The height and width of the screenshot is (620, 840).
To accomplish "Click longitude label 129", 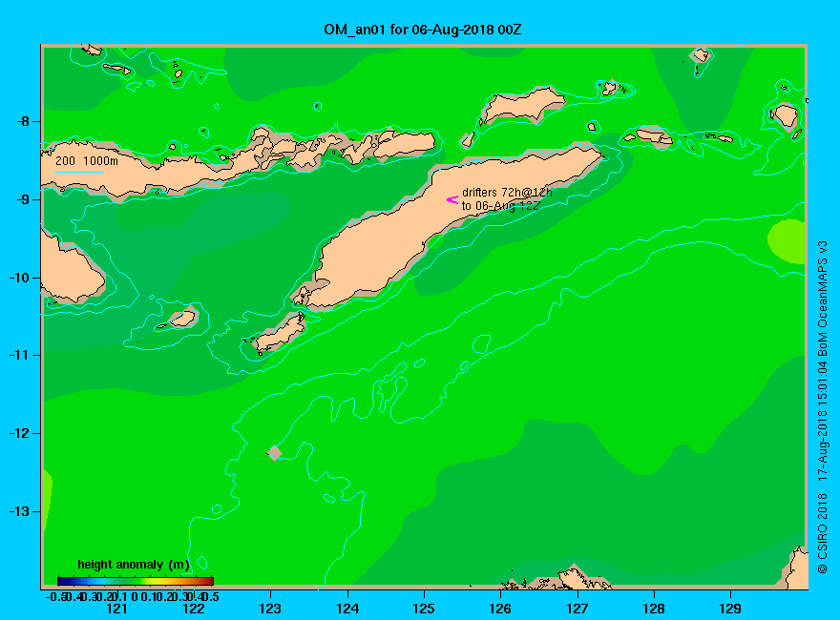I will coord(730,609).
